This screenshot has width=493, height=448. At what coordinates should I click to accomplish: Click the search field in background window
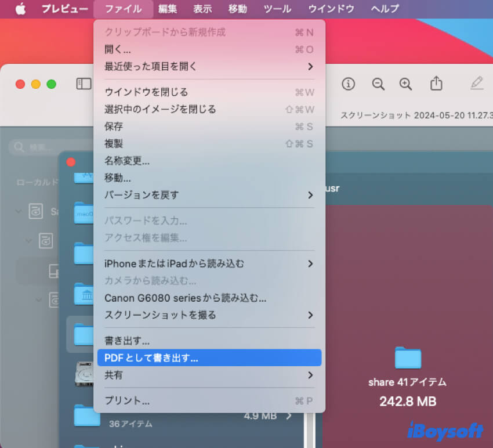(52, 147)
